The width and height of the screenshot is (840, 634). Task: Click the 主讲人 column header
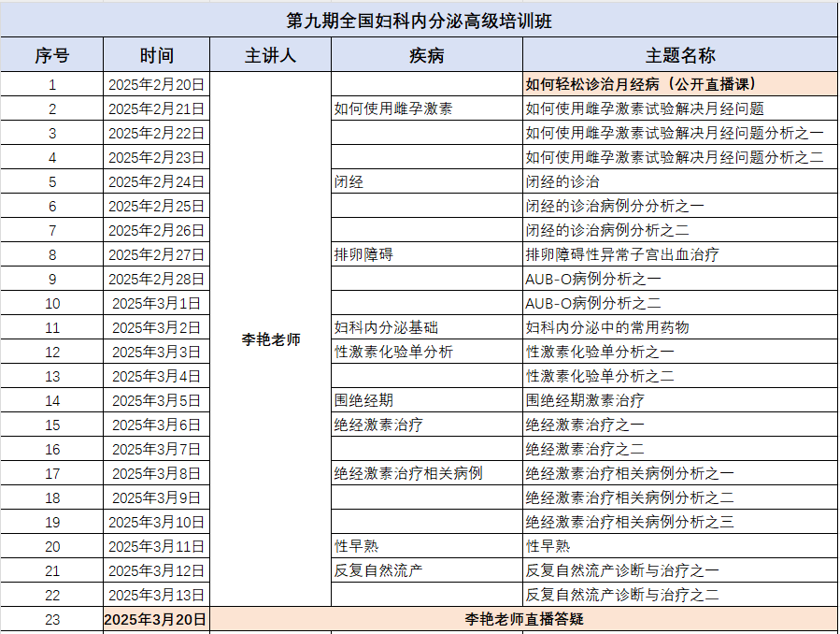pos(271,54)
